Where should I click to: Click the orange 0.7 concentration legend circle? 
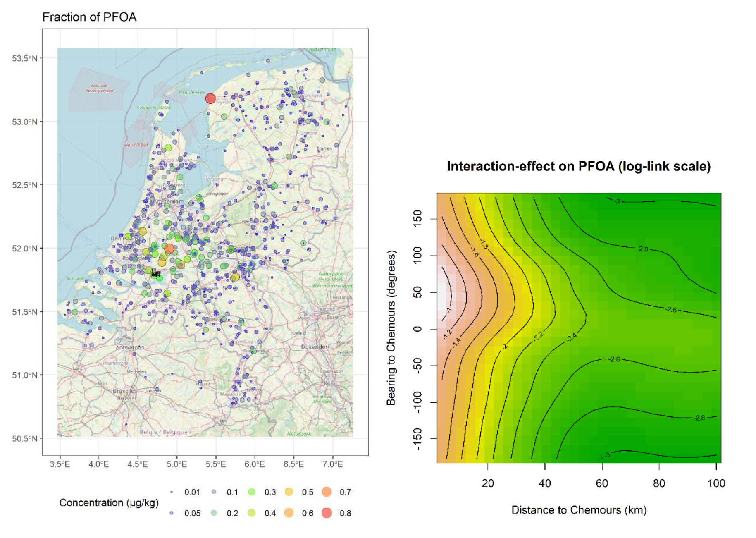point(327,492)
